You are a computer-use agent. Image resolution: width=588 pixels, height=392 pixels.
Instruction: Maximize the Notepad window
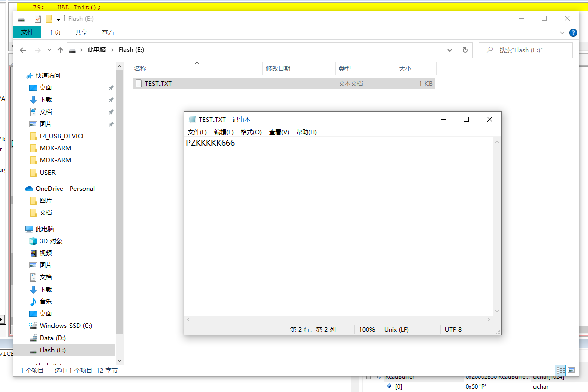point(466,119)
